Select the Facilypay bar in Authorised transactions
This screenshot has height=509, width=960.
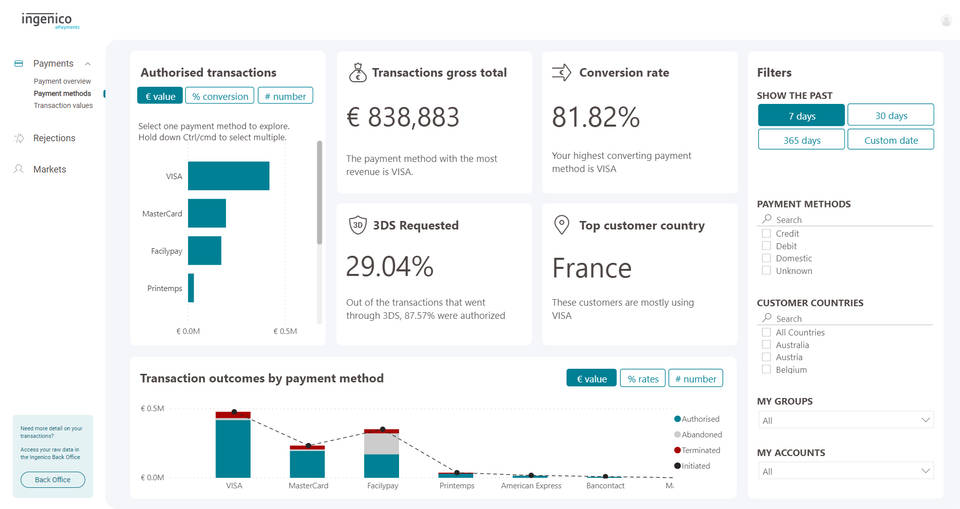pyautogui.click(x=204, y=251)
